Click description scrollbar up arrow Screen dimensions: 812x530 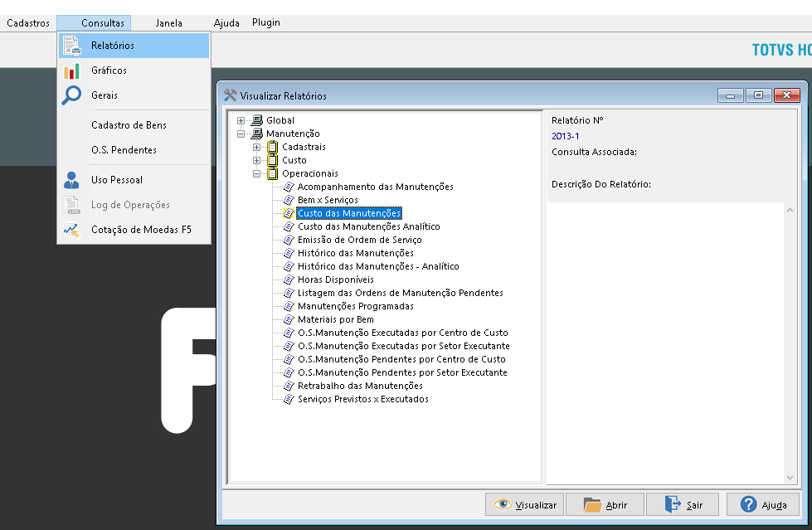tap(790, 210)
